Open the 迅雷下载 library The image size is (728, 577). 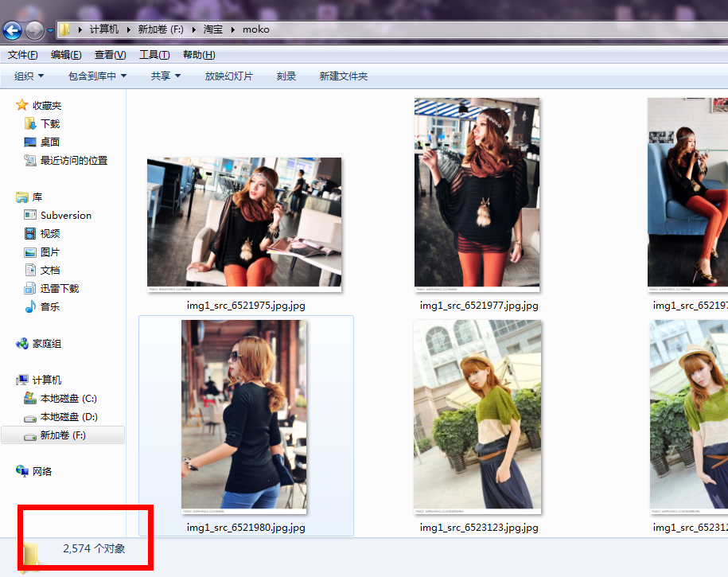click(59, 289)
